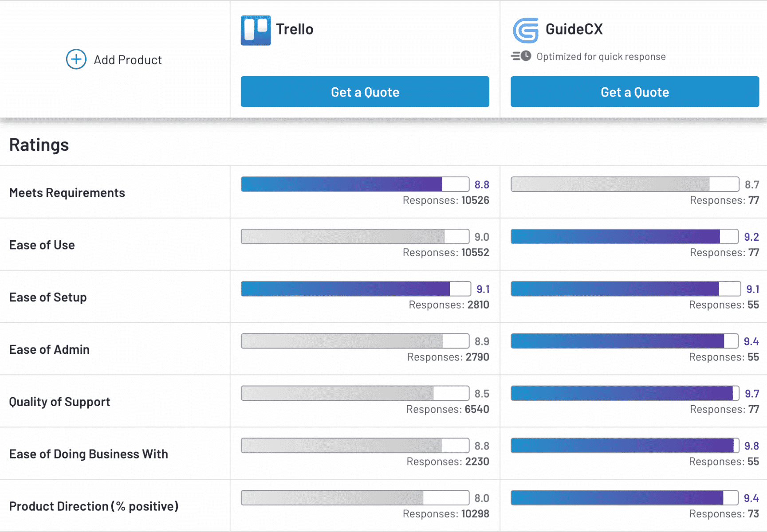
Task: Select Ease of Doing Business With label
Action: [x=89, y=454]
